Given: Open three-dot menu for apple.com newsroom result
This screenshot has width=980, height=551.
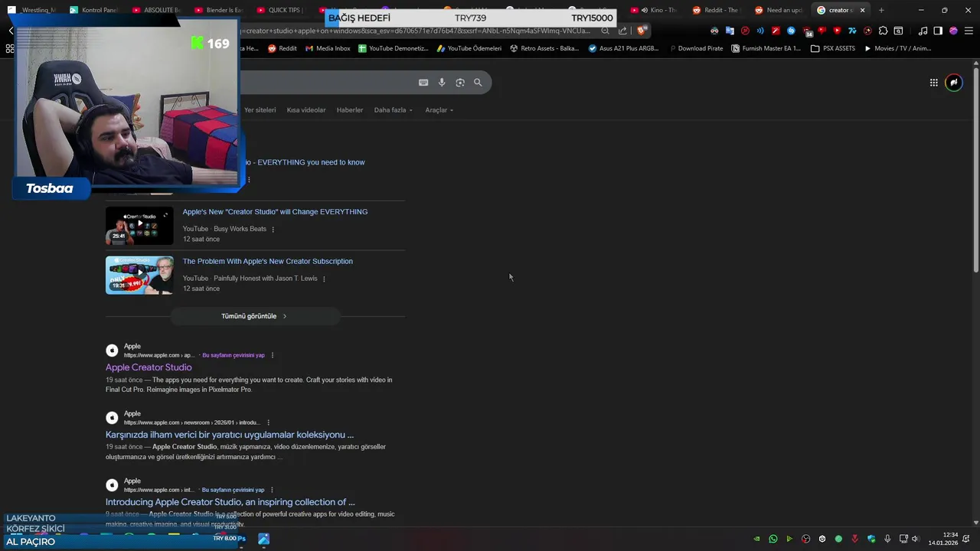Looking at the screenshot, I should pyautogui.click(x=268, y=422).
